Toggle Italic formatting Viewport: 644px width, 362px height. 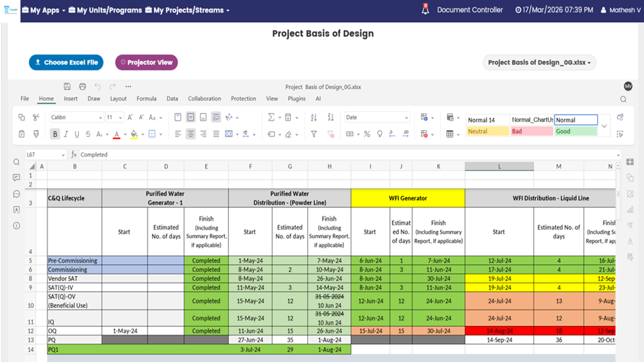click(x=66, y=134)
